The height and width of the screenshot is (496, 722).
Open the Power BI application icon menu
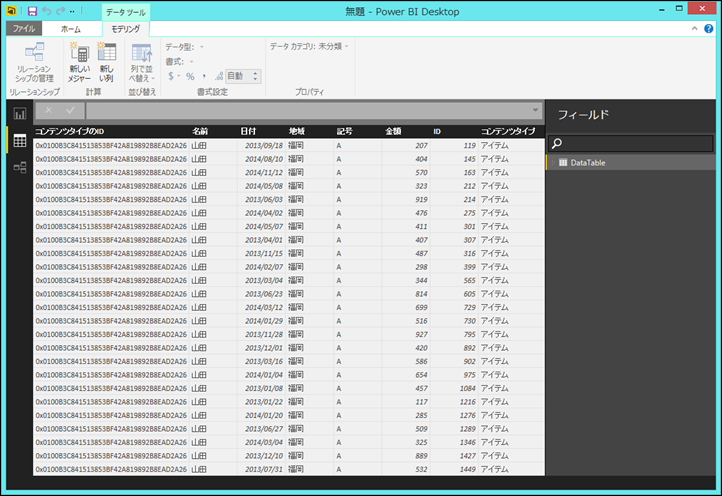[12, 11]
